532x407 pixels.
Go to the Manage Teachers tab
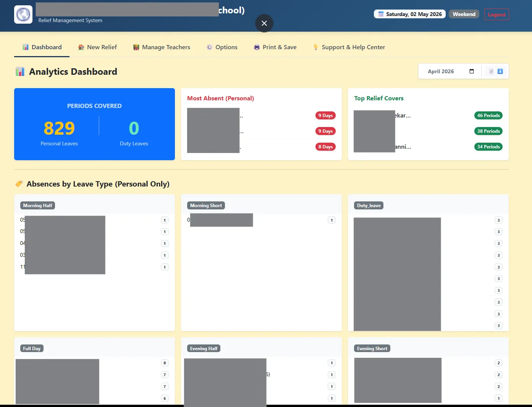pyautogui.click(x=162, y=47)
